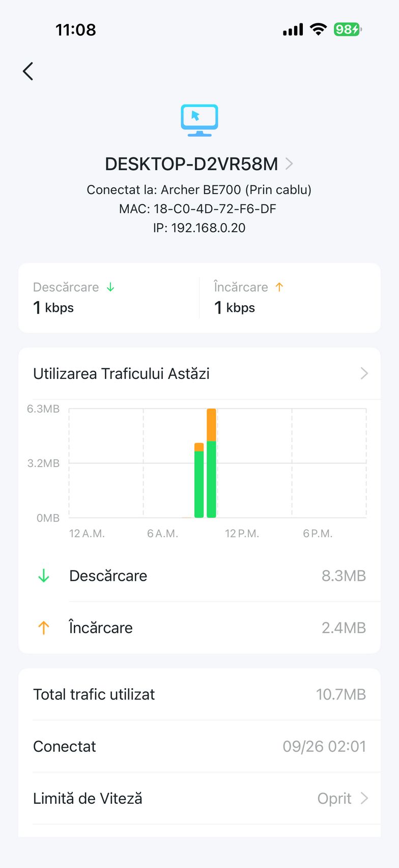Screen dimensions: 399x868
Task: Select the Total trafic utilizat row
Action: click(x=199, y=694)
